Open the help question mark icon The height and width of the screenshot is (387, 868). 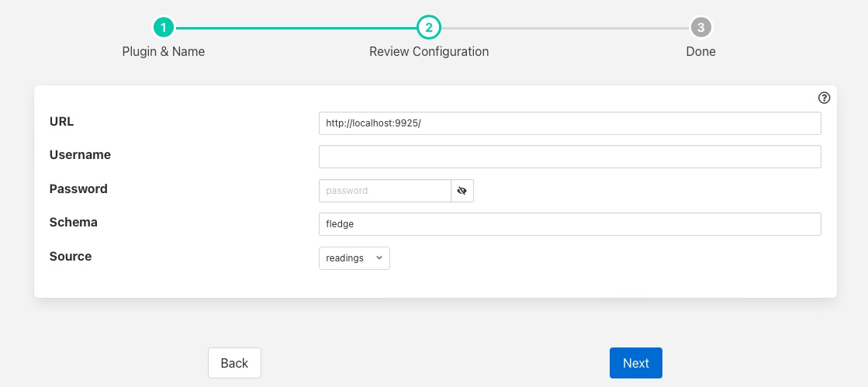click(824, 98)
